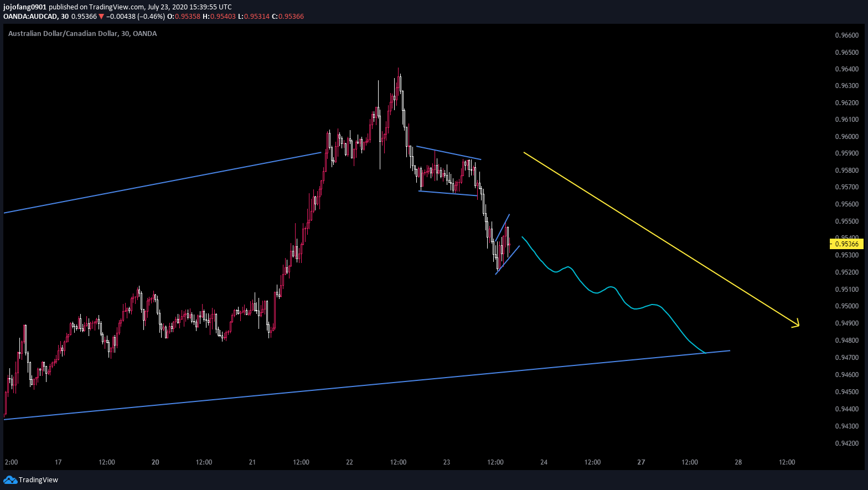868x490 pixels.
Task: Click the change value −0.00438 (−0.46%)
Action: click(x=136, y=17)
